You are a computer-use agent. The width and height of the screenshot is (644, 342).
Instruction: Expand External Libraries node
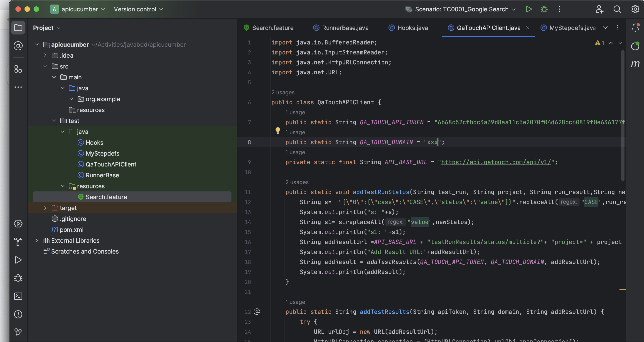[x=37, y=240]
